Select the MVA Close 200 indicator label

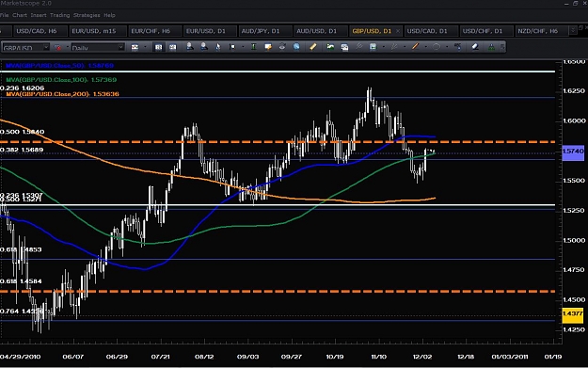(63, 94)
